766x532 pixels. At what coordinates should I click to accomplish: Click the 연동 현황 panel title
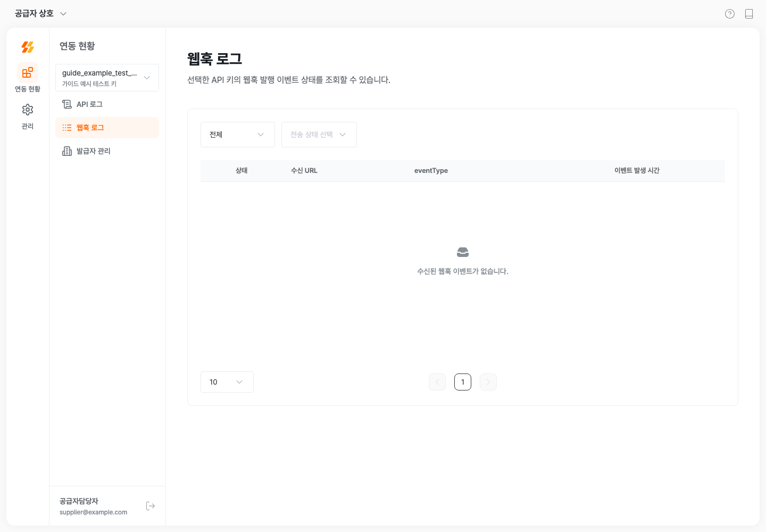77,46
